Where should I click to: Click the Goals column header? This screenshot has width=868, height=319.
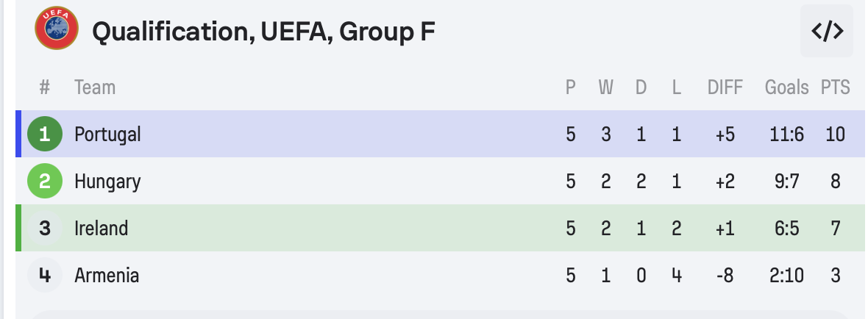click(786, 87)
